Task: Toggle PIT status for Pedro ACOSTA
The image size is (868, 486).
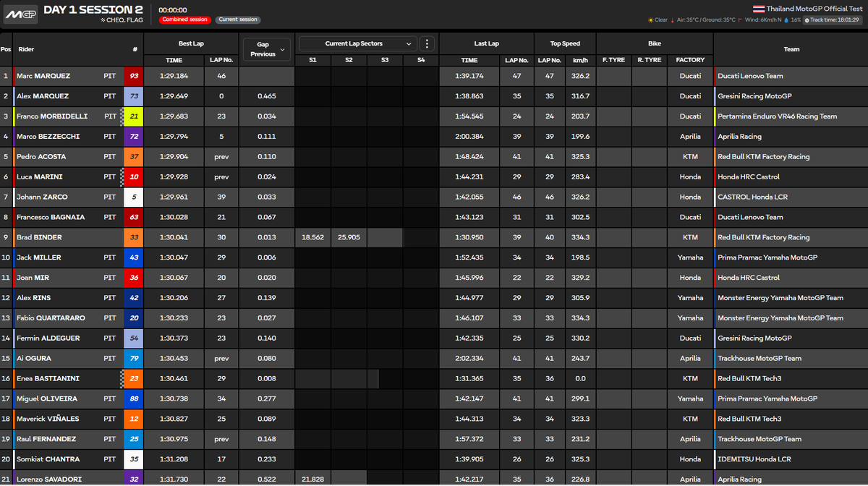Action: pyautogui.click(x=110, y=156)
